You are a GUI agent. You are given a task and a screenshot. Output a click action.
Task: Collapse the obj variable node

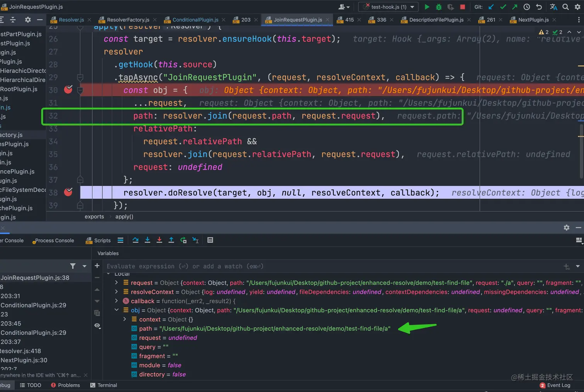pos(117,310)
